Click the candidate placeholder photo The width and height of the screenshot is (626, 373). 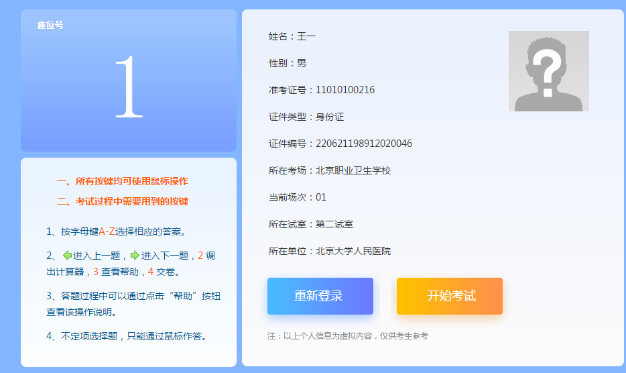(x=549, y=71)
